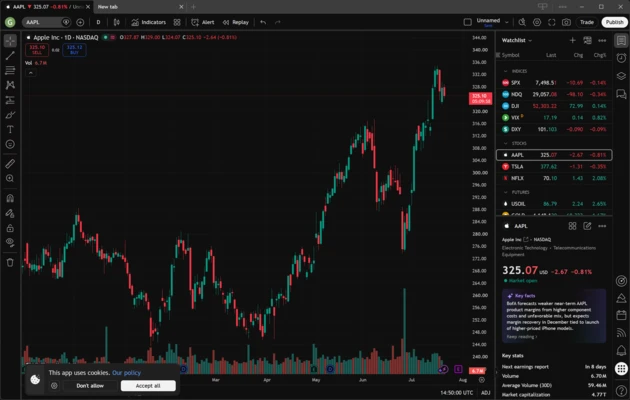The width and height of the screenshot is (630, 400).
Task: Open the Indicators dialog
Action: pos(148,22)
